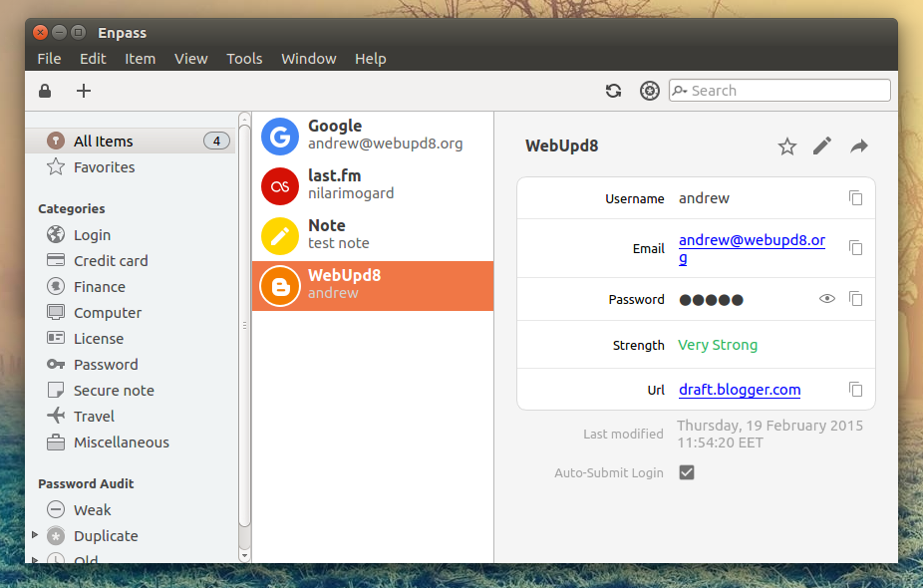
Task: Open settings gear icon in toolbar
Action: 649,91
